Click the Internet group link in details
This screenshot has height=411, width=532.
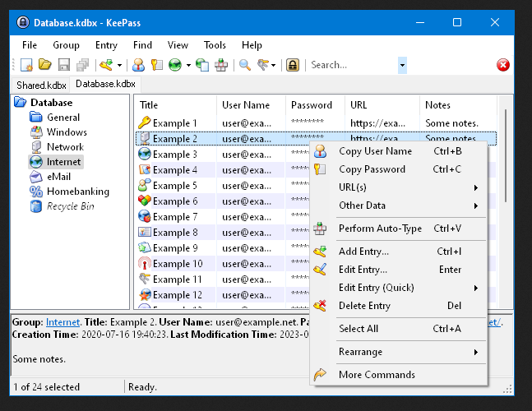pyautogui.click(x=62, y=322)
